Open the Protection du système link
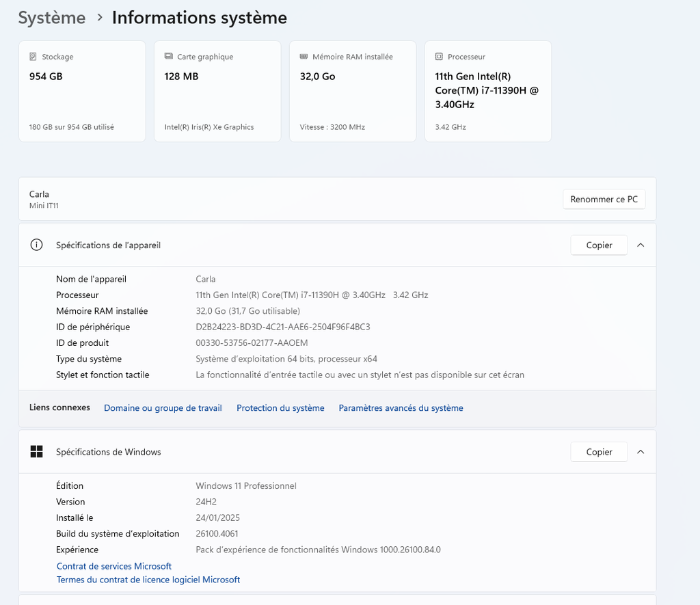The width and height of the screenshot is (700, 605). 280,407
